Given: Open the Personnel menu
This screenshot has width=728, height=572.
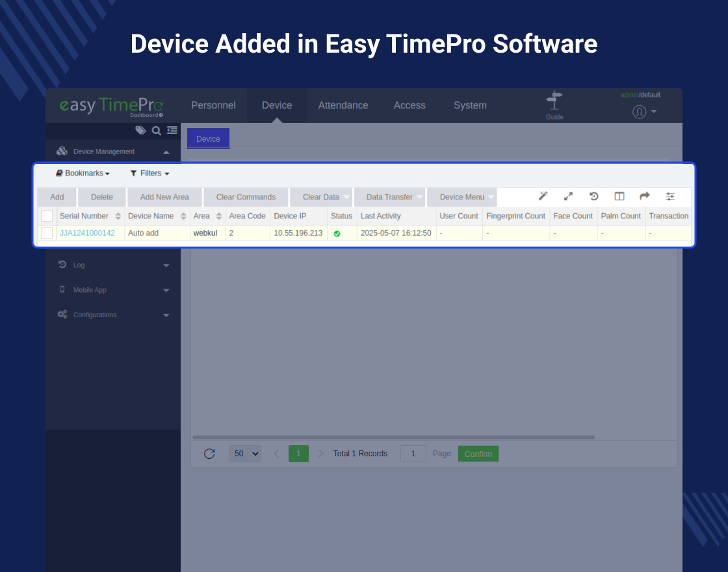Looking at the screenshot, I should [x=214, y=105].
